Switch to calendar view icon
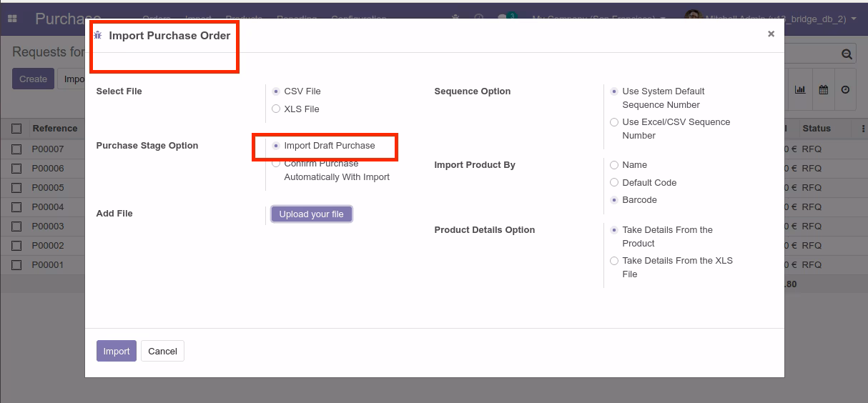The image size is (868, 403). click(x=823, y=89)
